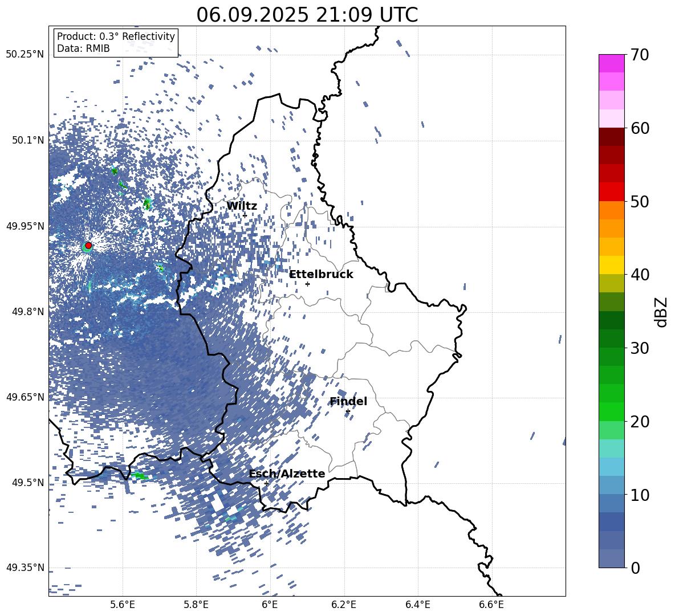Click the cross marker below Findel
The height and width of the screenshot is (616, 675).
click(x=348, y=411)
